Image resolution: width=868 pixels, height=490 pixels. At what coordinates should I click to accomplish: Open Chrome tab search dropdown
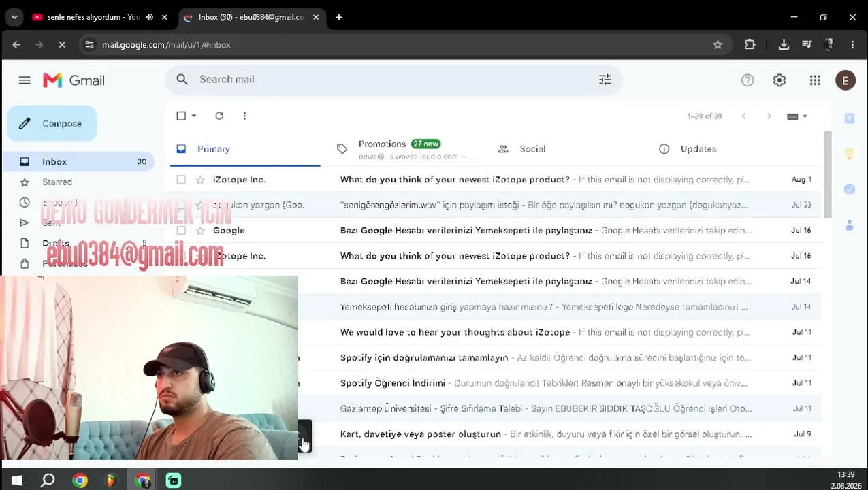(x=14, y=17)
